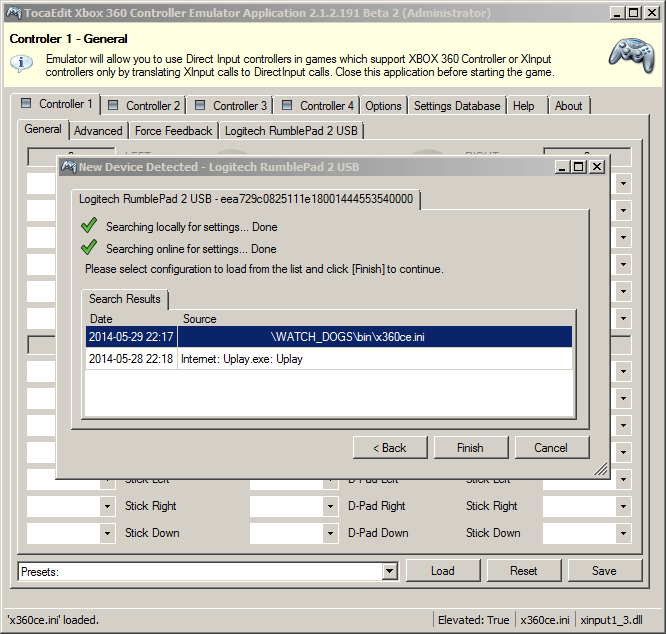Select the Search Results tab in dialog

tap(125, 299)
